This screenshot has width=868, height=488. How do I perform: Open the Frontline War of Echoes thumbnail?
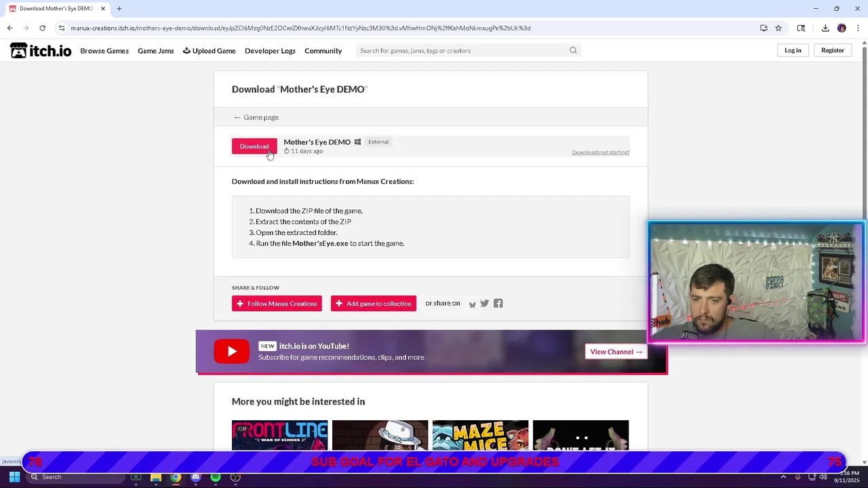click(279, 435)
